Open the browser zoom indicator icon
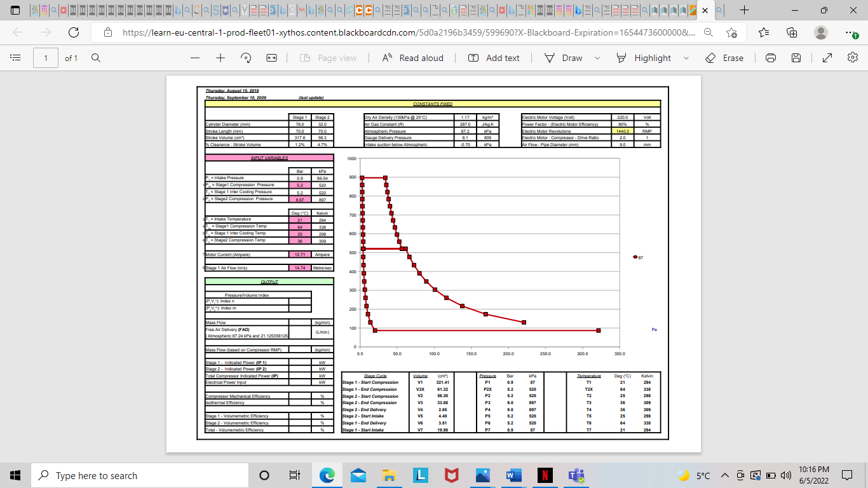The height and width of the screenshot is (488, 868). coord(708,32)
